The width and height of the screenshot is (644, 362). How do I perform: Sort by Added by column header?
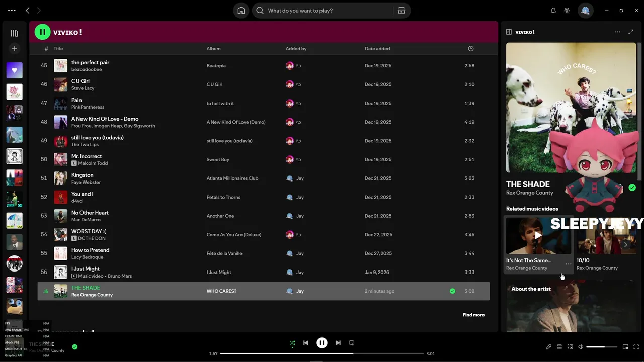point(296,49)
